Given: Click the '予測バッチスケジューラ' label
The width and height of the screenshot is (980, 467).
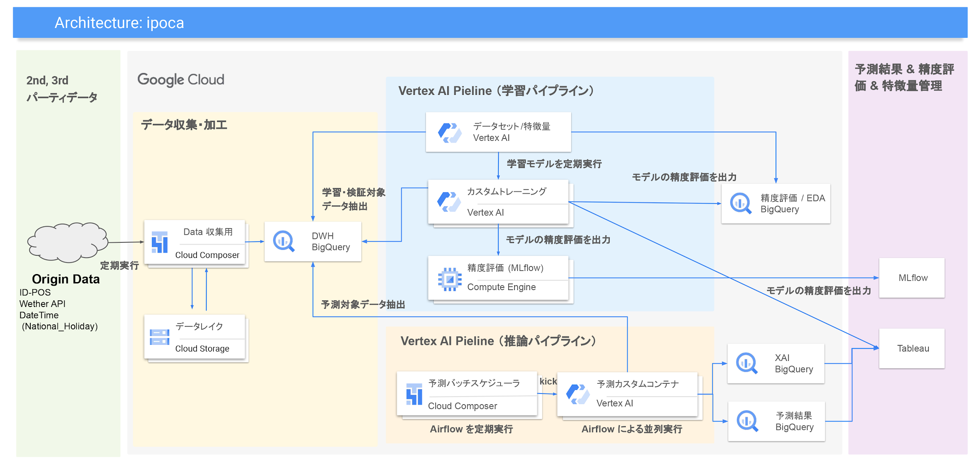Looking at the screenshot, I should coord(474,383).
